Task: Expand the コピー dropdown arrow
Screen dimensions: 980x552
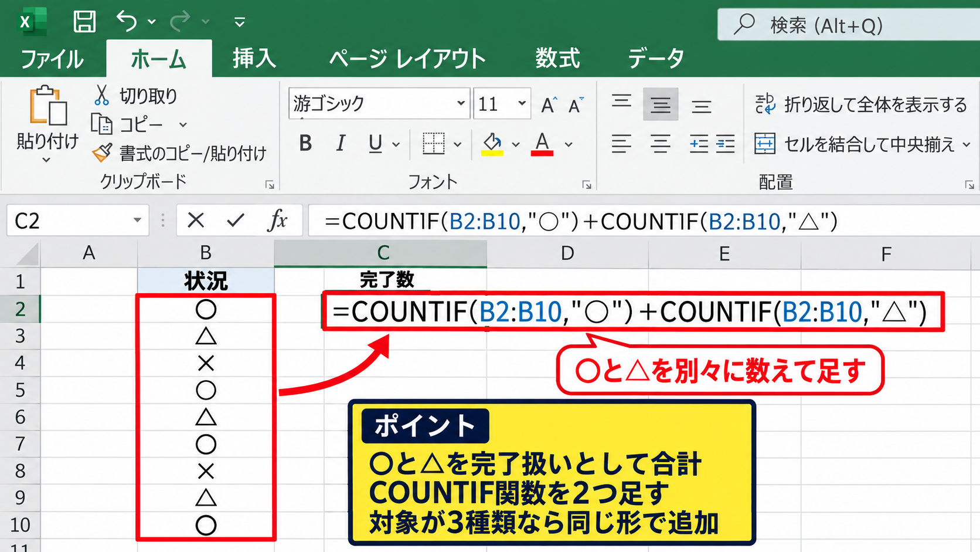Action: pos(183,124)
